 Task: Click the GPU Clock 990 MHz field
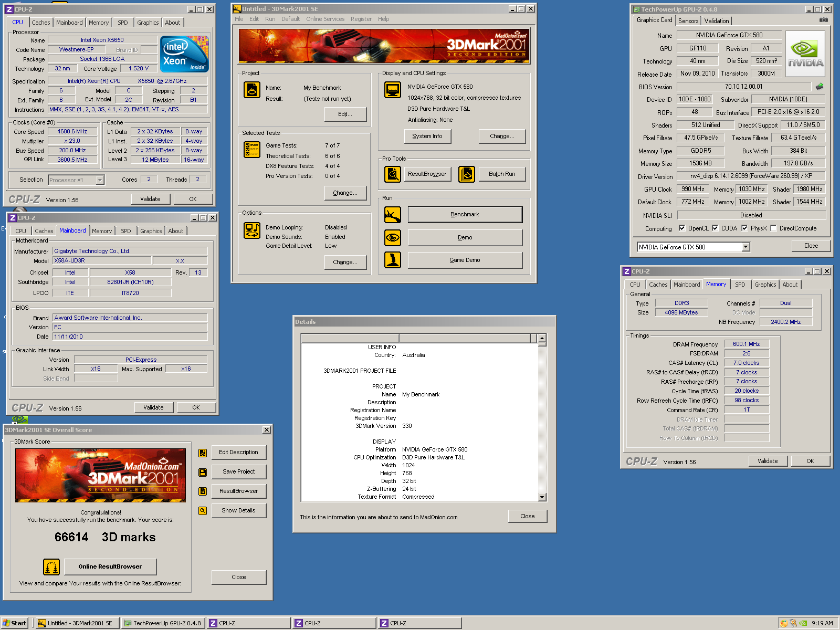693,189
